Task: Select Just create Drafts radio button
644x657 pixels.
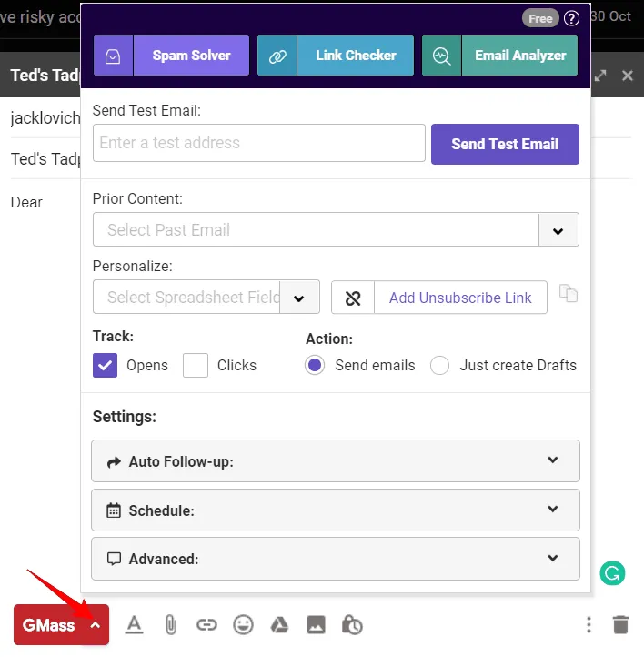Action: tap(439, 366)
